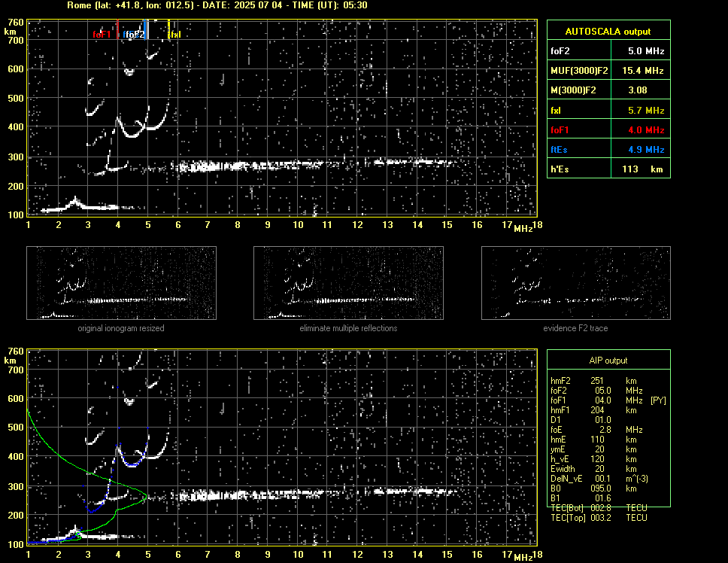Click the 15.4 MHz MUF value
Screen dimensions: 728x563
point(642,71)
